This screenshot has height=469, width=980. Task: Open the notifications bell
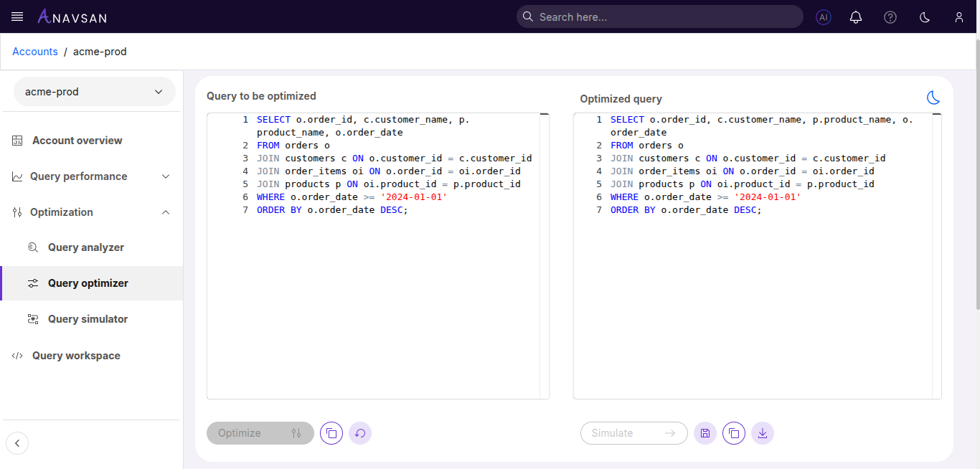(855, 16)
